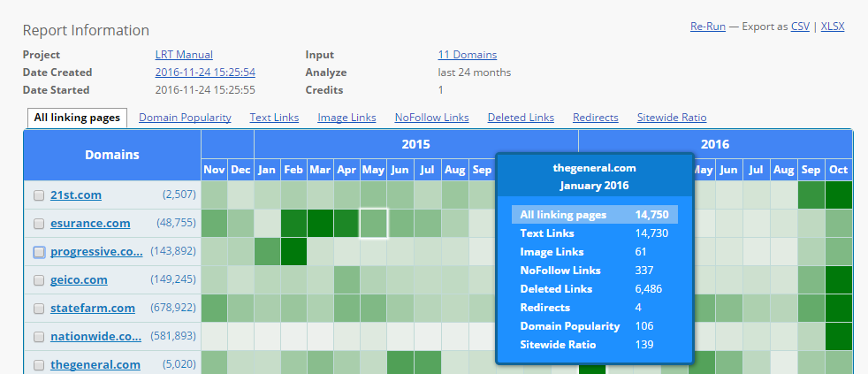
Task: Open the geico.com domain link
Action: pyautogui.click(x=79, y=279)
